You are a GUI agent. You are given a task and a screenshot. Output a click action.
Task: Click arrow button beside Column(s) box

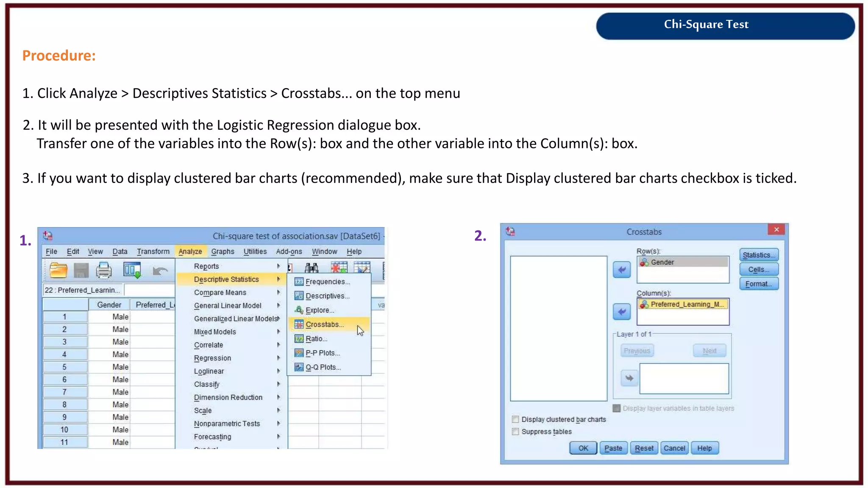coord(622,312)
